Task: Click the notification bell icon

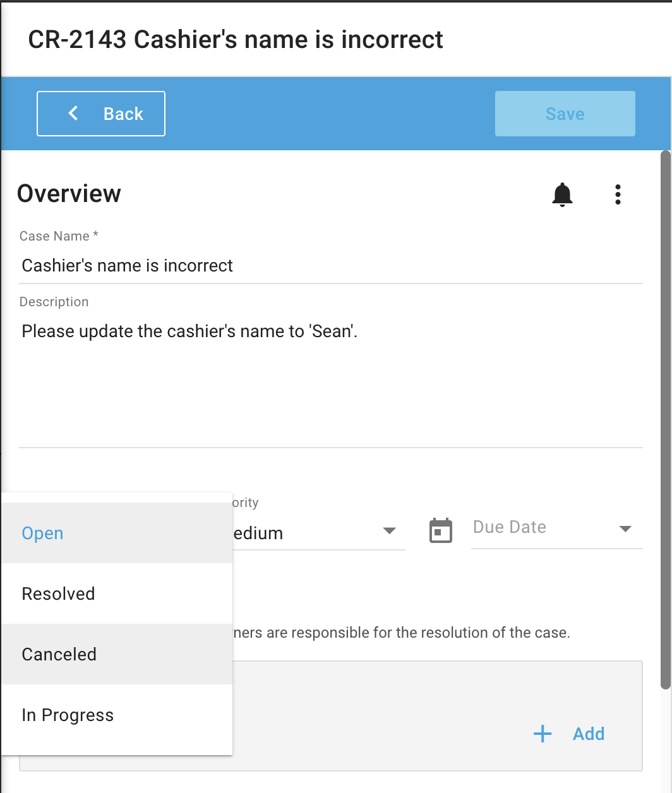Action: (562, 194)
